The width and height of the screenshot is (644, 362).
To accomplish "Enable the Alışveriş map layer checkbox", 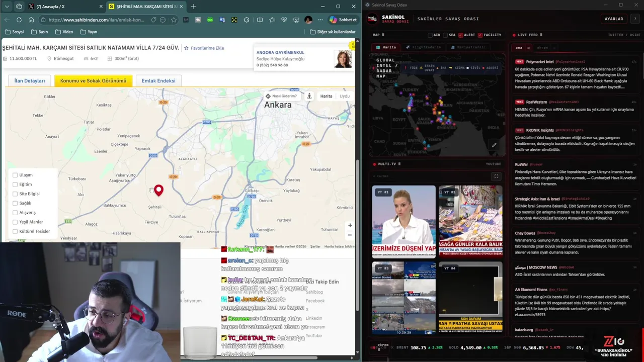I will click(15, 213).
